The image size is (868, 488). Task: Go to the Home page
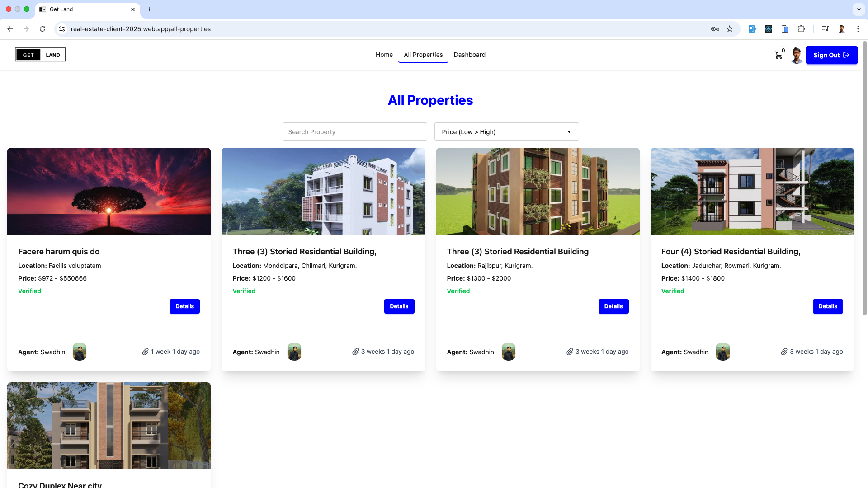[384, 55]
